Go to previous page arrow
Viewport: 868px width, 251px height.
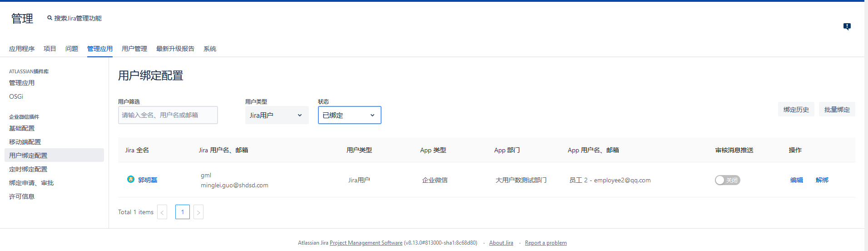click(162, 212)
